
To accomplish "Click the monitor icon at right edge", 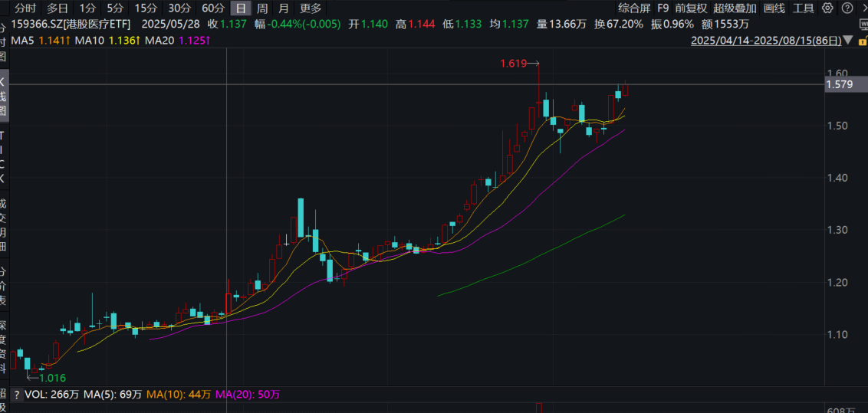I will tap(864, 25).
